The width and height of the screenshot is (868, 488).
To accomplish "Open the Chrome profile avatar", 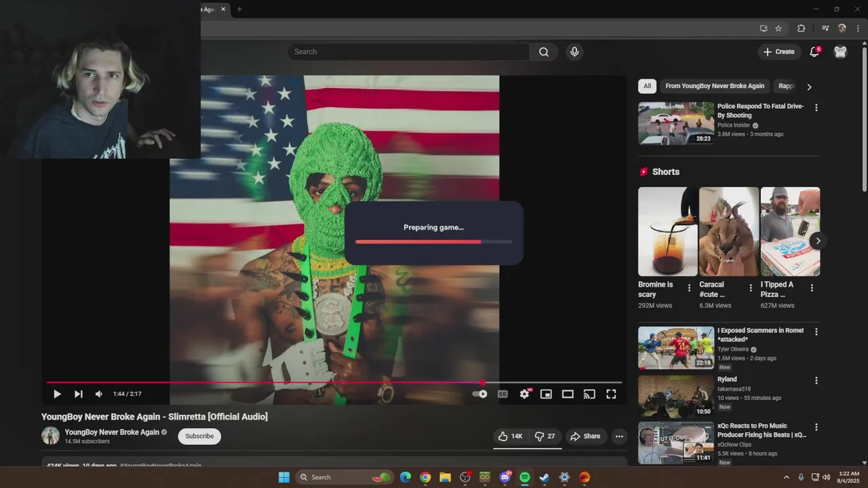I will (842, 28).
